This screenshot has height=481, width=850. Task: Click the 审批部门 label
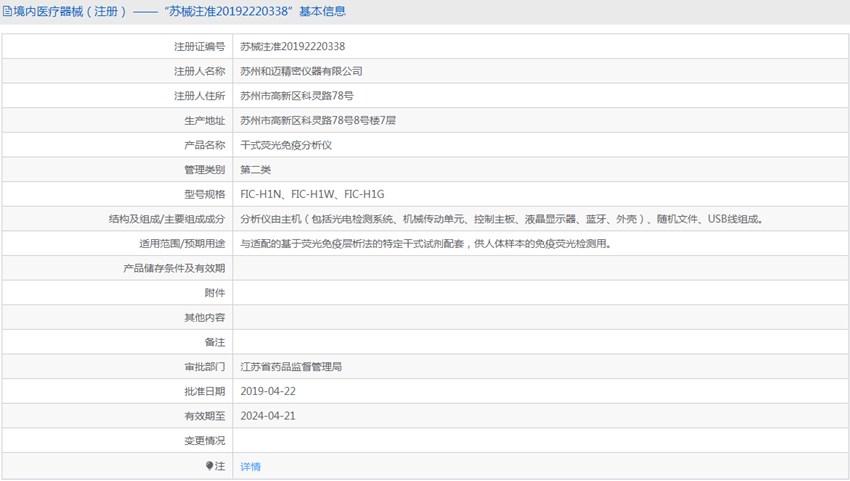tap(204, 367)
